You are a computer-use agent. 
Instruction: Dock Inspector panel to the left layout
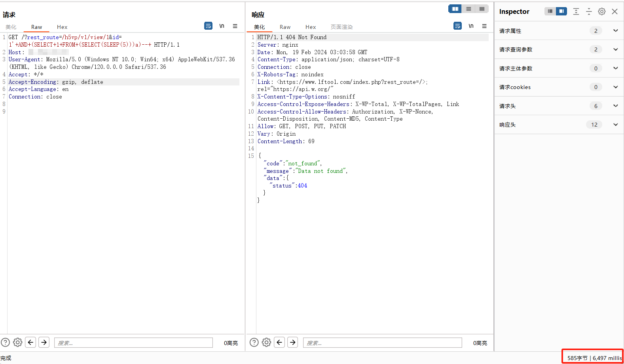(x=550, y=11)
